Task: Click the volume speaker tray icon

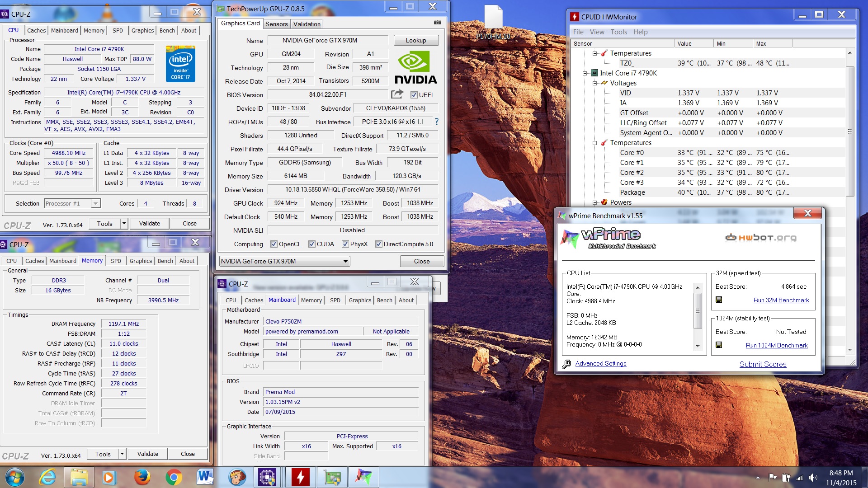Action: (813, 478)
